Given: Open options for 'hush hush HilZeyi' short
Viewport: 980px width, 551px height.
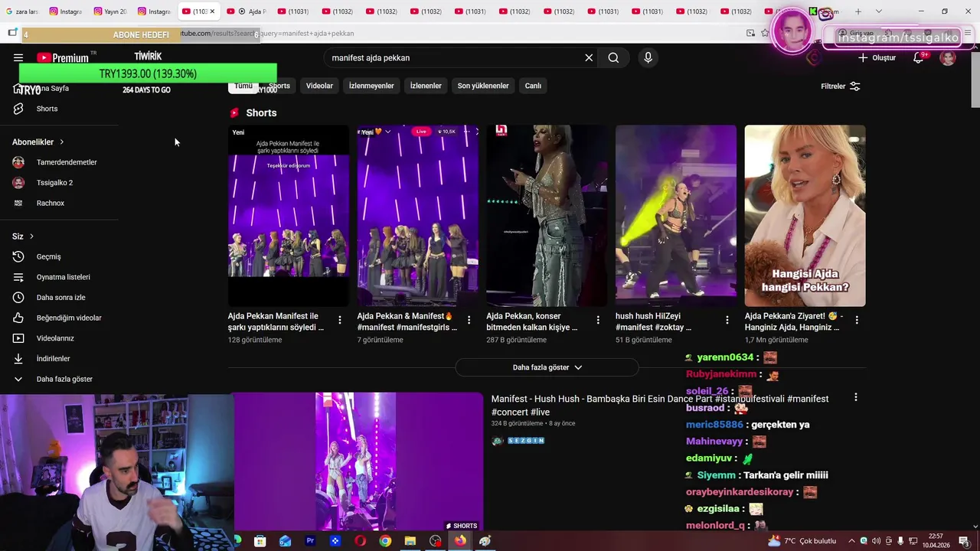Looking at the screenshot, I should (x=727, y=320).
